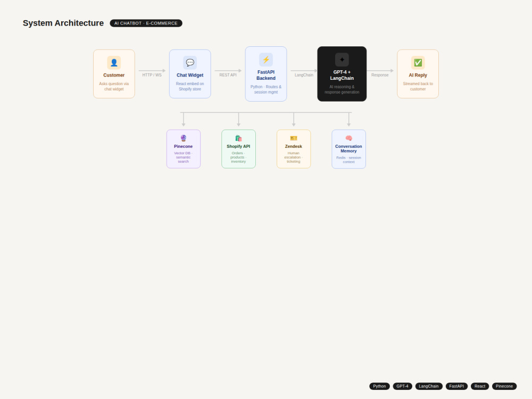Click the FastAPI Backend node title
The width and height of the screenshot is (532, 399).
266,75
